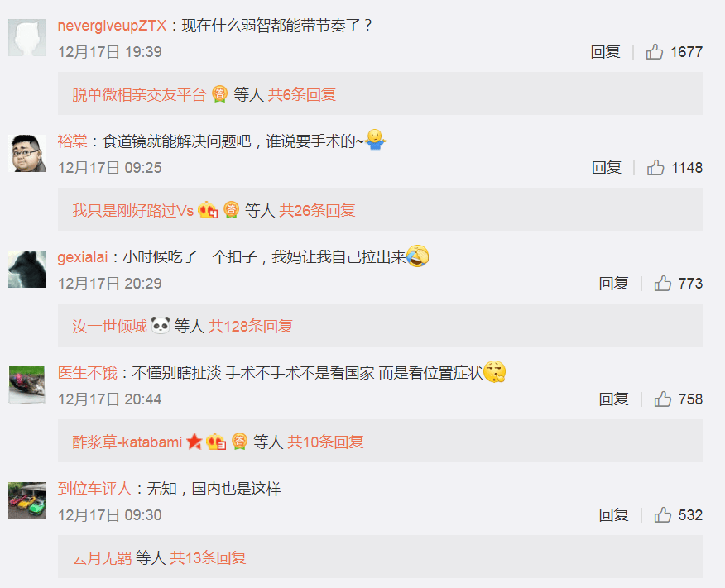Expand the 共128条回复 replies thread
The width and height of the screenshot is (725, 588).
[251, 327]
